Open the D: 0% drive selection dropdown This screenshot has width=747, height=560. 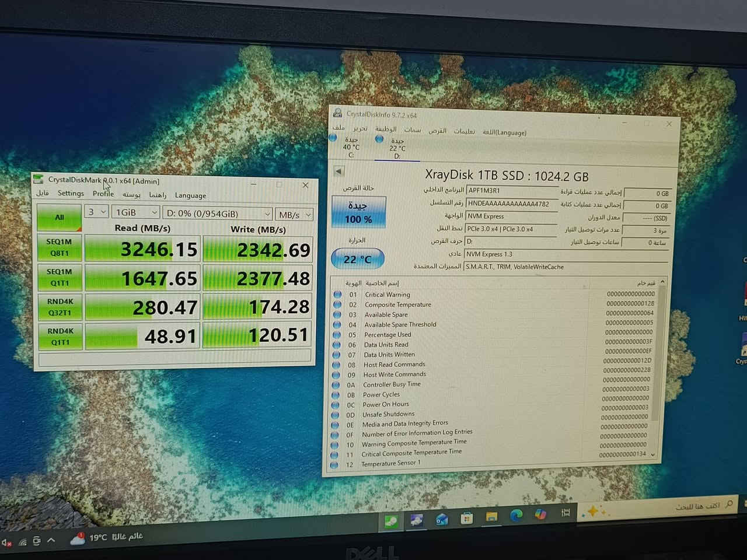218,214
